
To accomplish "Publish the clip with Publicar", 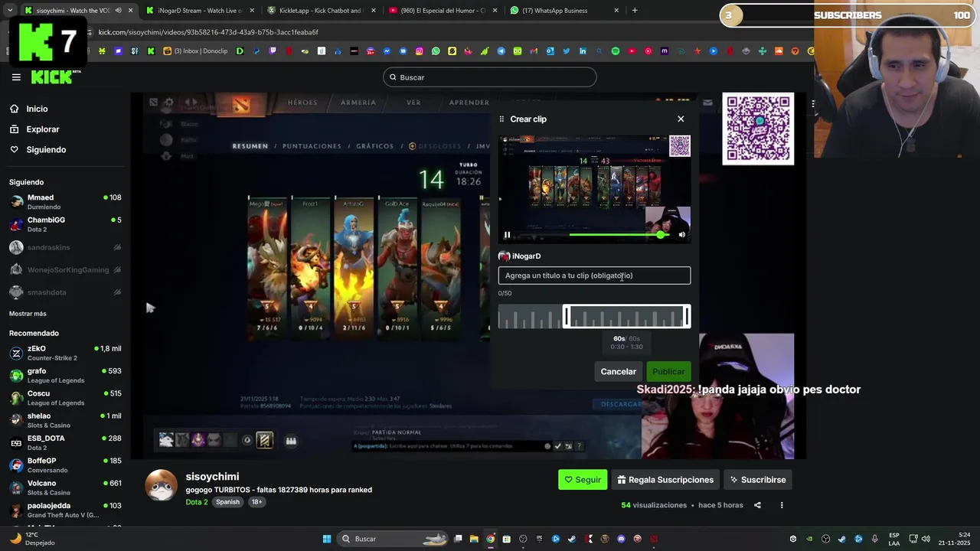I will [668, 371].
